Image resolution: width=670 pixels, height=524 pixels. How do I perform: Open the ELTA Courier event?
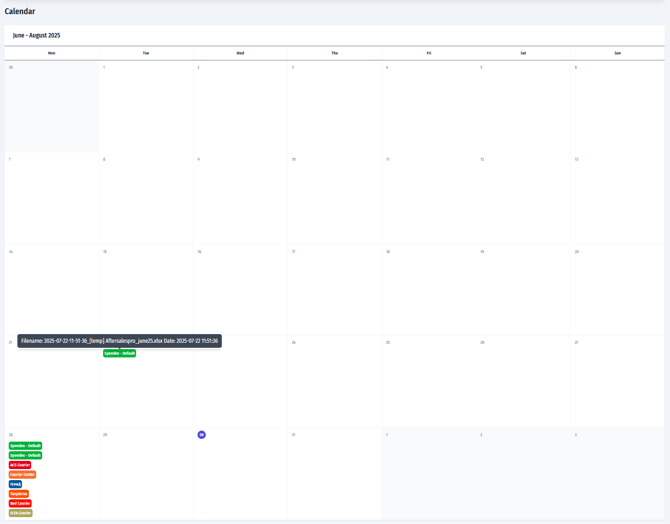(21, 513)
